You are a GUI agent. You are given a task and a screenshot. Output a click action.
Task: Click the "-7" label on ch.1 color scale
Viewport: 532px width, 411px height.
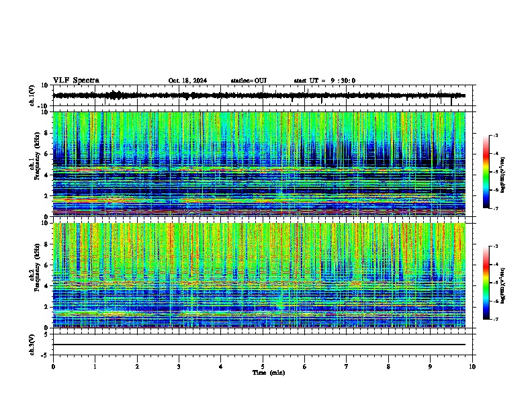(x=495, y=208)
